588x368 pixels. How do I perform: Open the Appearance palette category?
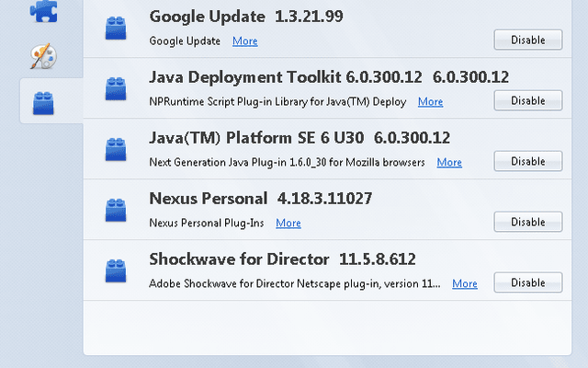tap(43, 56)
